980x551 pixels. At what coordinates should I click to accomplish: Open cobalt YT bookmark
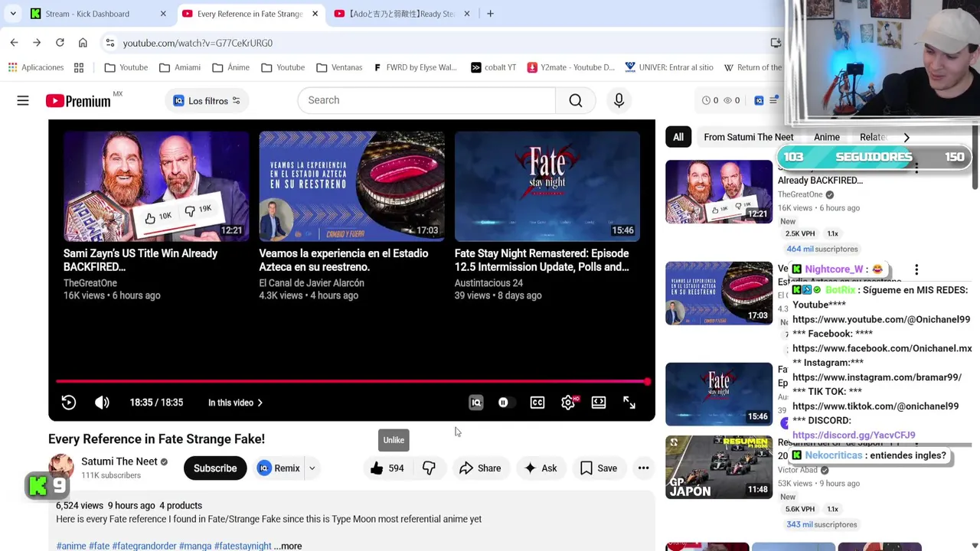coord(492,67)
